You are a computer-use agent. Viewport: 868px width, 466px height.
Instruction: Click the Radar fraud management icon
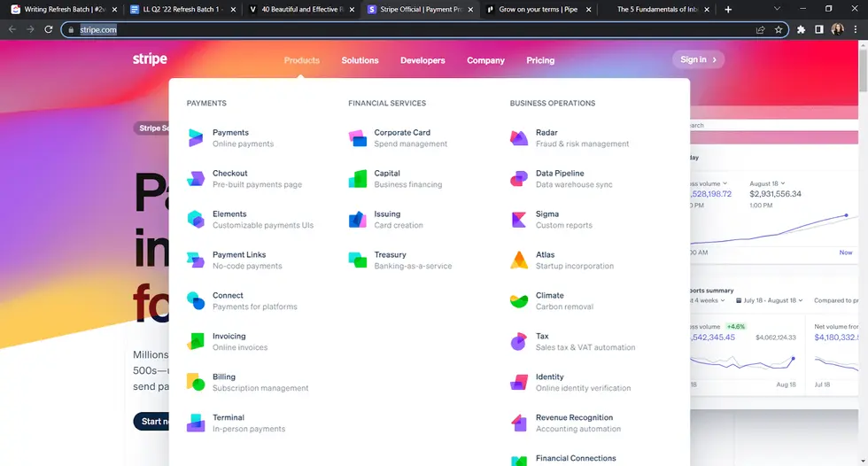(519, 137)
